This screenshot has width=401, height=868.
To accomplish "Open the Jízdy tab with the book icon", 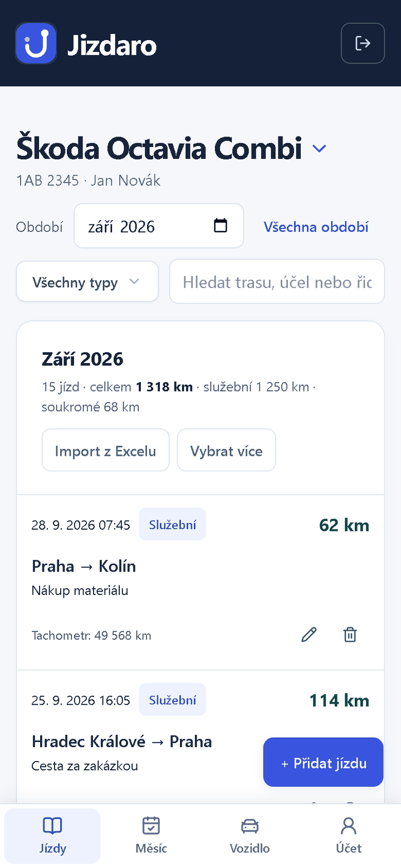I will [52, 836].
